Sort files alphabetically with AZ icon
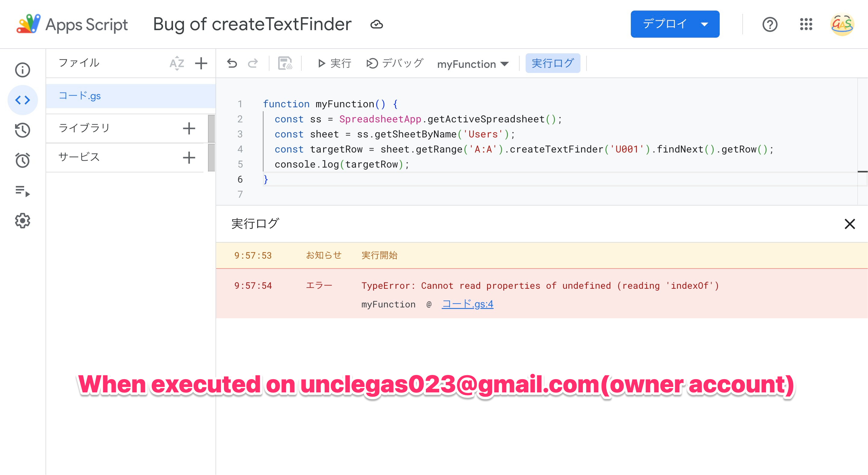 click(177, 63)
